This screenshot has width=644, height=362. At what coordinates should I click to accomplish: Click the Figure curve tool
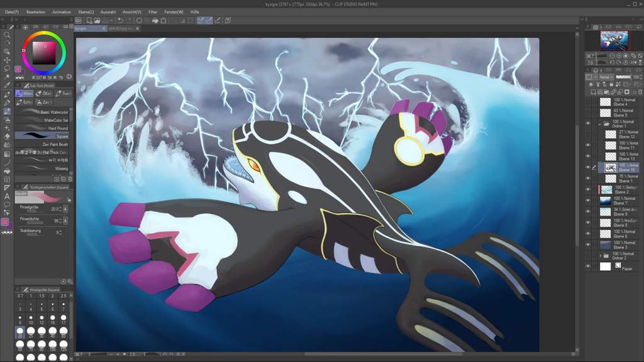point(6,163)
